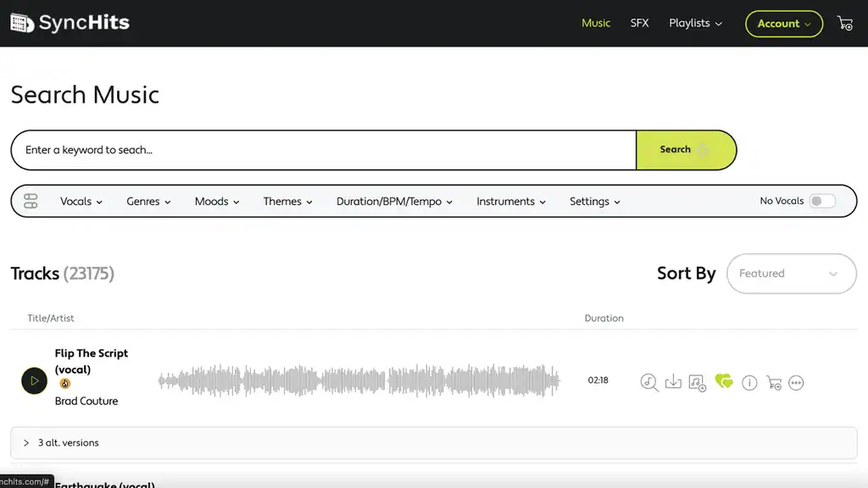This screenshot has width=868, height=488.
Task: Open the Account menu button
Action: (x=783, y=24)
